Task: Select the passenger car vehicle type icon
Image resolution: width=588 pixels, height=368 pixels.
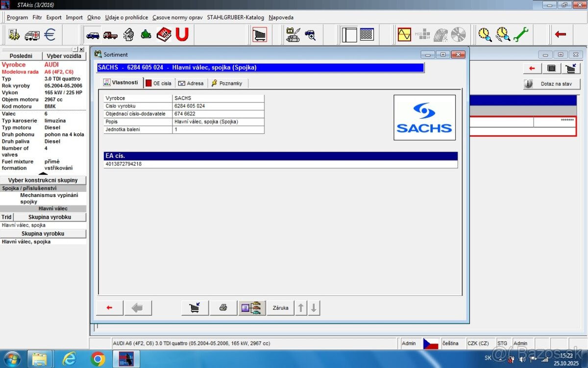Action: click(x=93, y=35)
